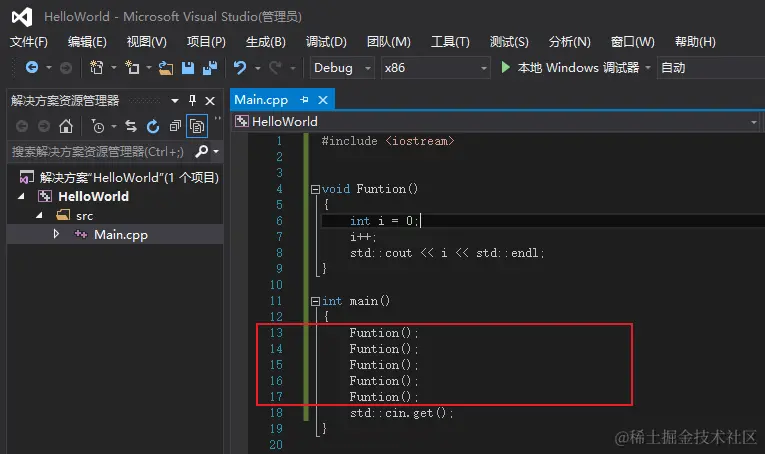765x454 pixels.
Task: Save the current file with the disk icon
Action: pos(188,68)
